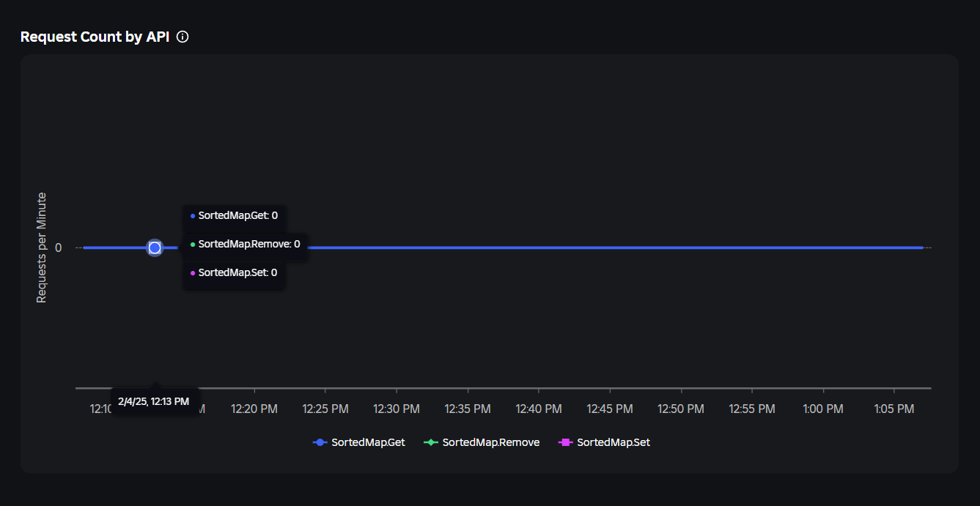
Task: Toggle SortedMap.Remove series in the legend
Action: pos(482,442)
